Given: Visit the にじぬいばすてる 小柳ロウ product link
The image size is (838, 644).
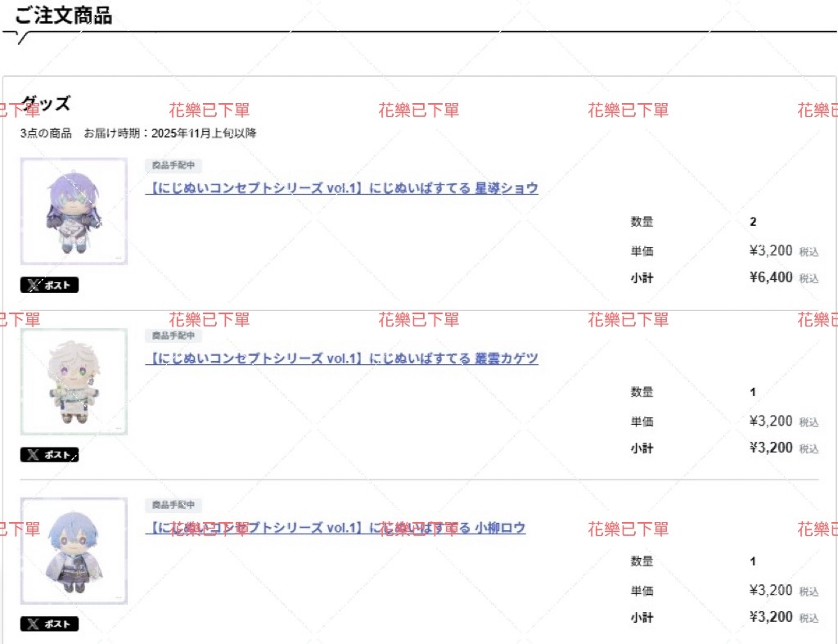Looking at the screenshot, I should [335, 528].
